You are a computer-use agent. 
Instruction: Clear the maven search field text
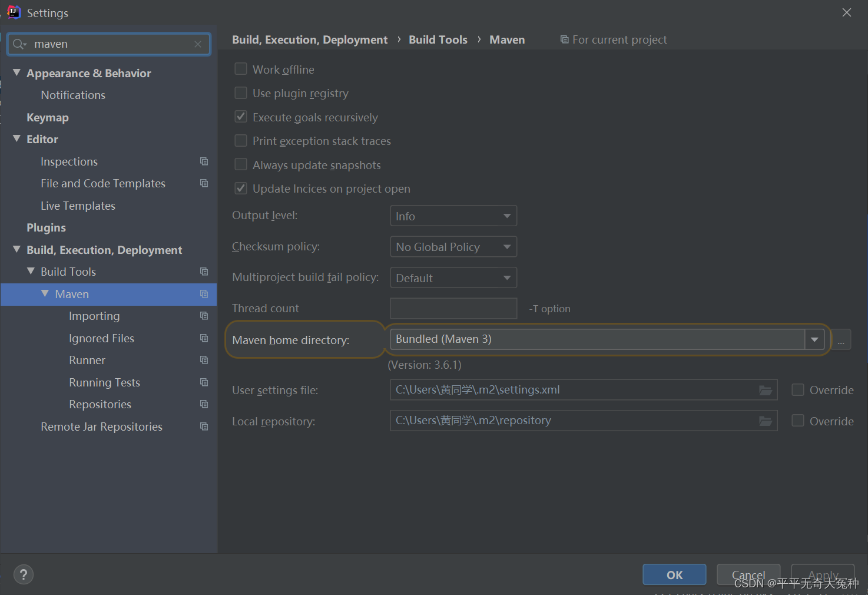[x=198, y=44]
